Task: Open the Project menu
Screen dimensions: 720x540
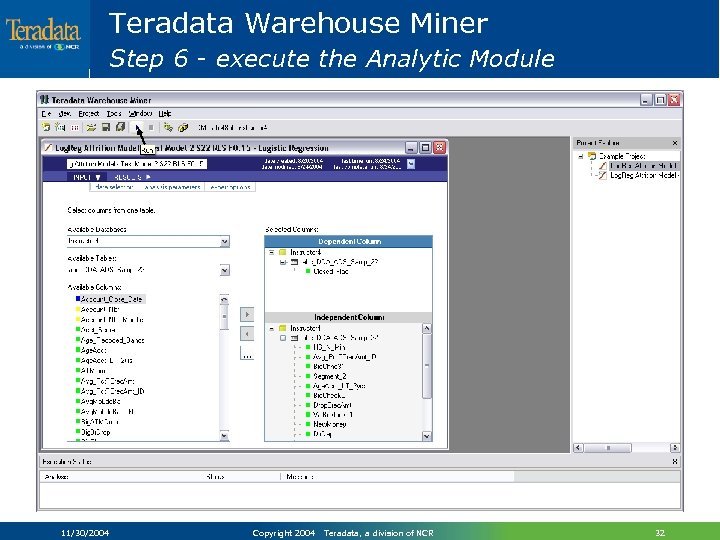Action: [x=89, y=113]
